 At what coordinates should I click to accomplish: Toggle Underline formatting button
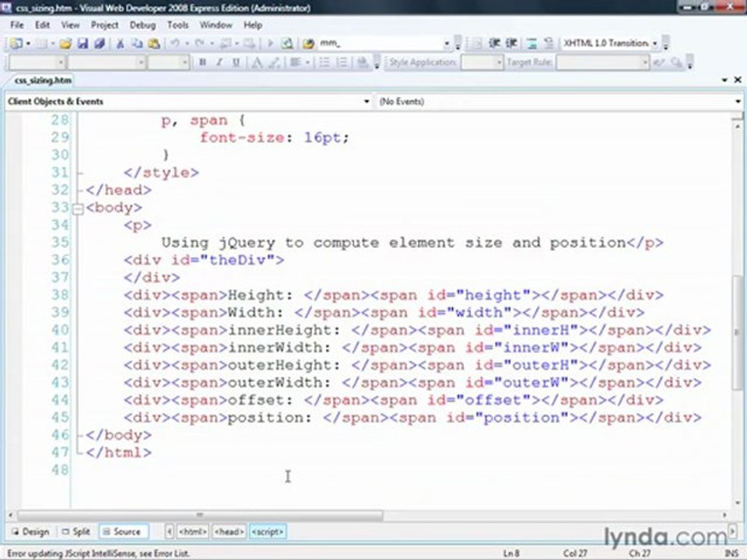pyautogui.click(x=236, y=62)
